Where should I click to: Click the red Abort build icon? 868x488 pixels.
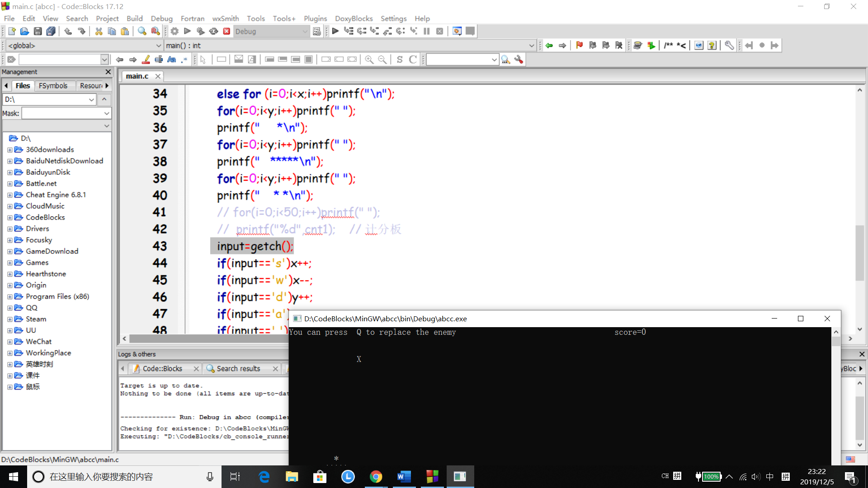[226, 31]
